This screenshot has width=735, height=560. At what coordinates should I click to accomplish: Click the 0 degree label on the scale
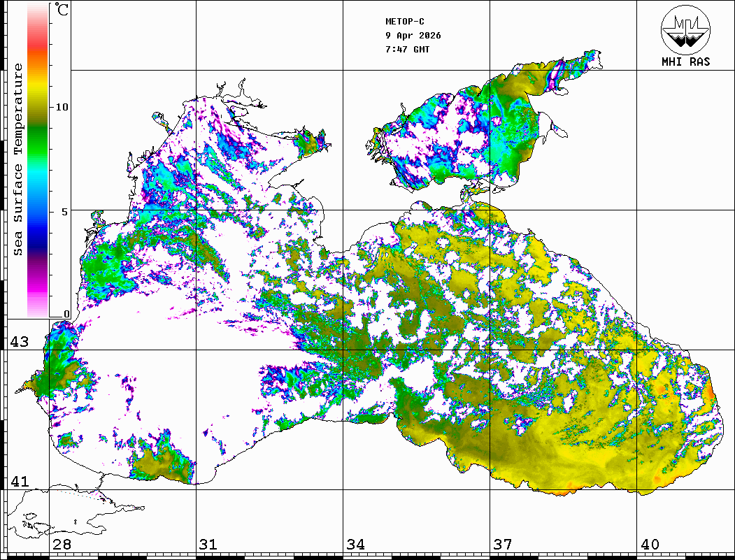66,314
